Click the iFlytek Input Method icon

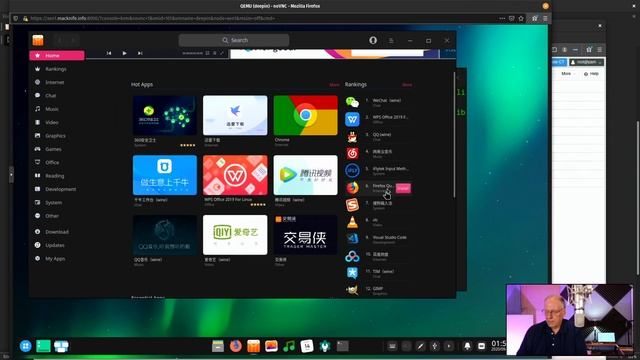click(352, 171)
